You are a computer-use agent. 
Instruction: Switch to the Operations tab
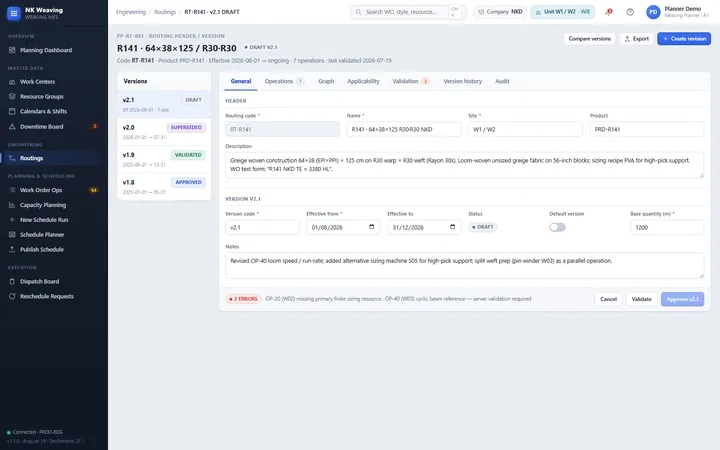click(284, 81)
